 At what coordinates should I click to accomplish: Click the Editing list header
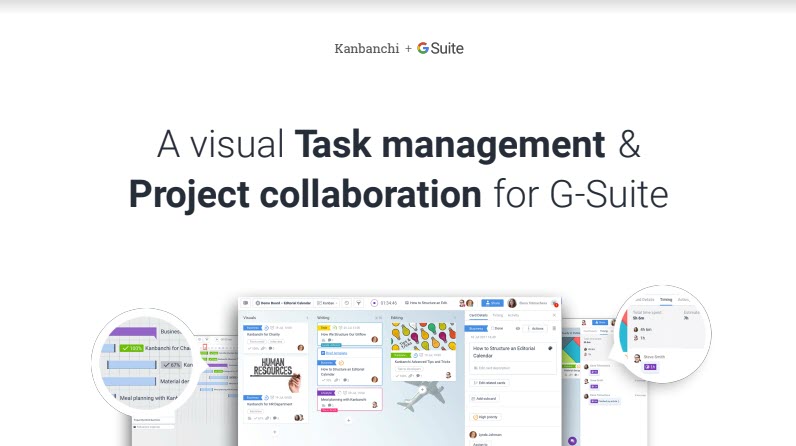click(x=397, y=318)
